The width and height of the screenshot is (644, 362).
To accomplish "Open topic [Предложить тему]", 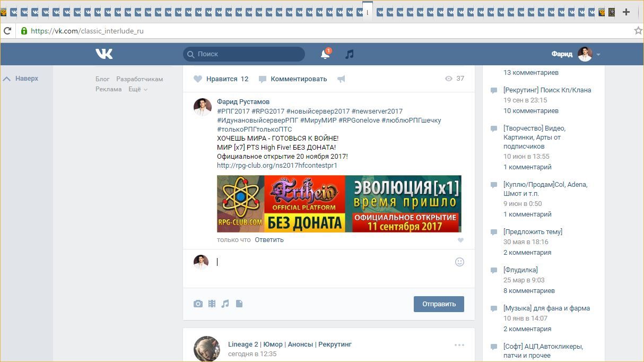I will click(533, 232).
